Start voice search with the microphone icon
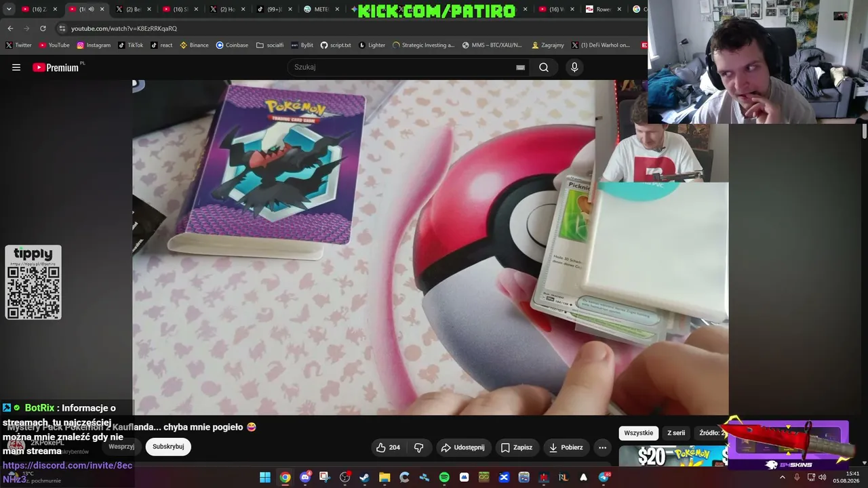This screenshot has height=488, width=868. point(574,67)
